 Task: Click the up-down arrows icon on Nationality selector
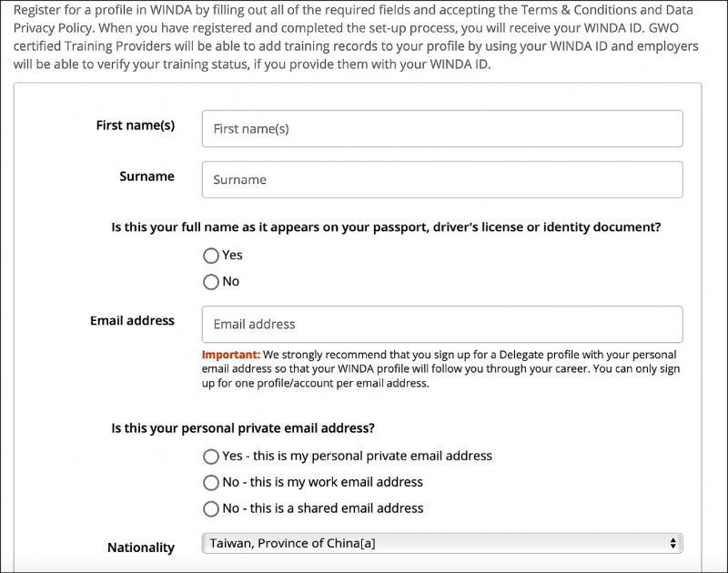pyautogui.click(x=672, y=543)
